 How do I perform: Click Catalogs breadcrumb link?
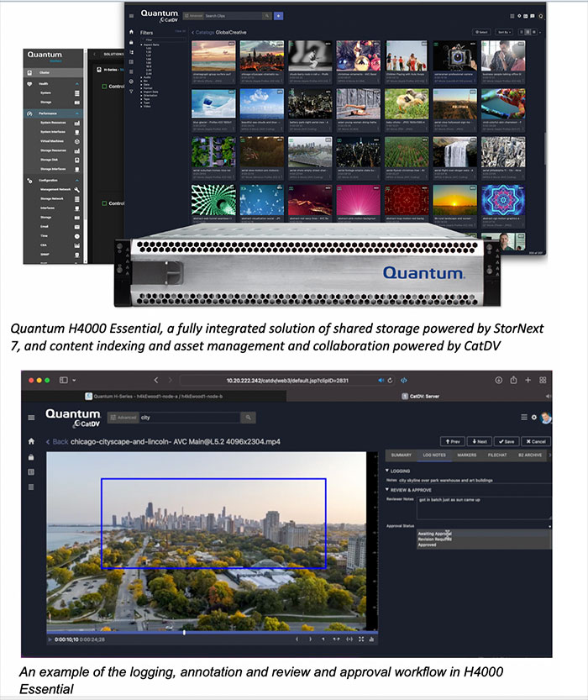click(204, 33)
